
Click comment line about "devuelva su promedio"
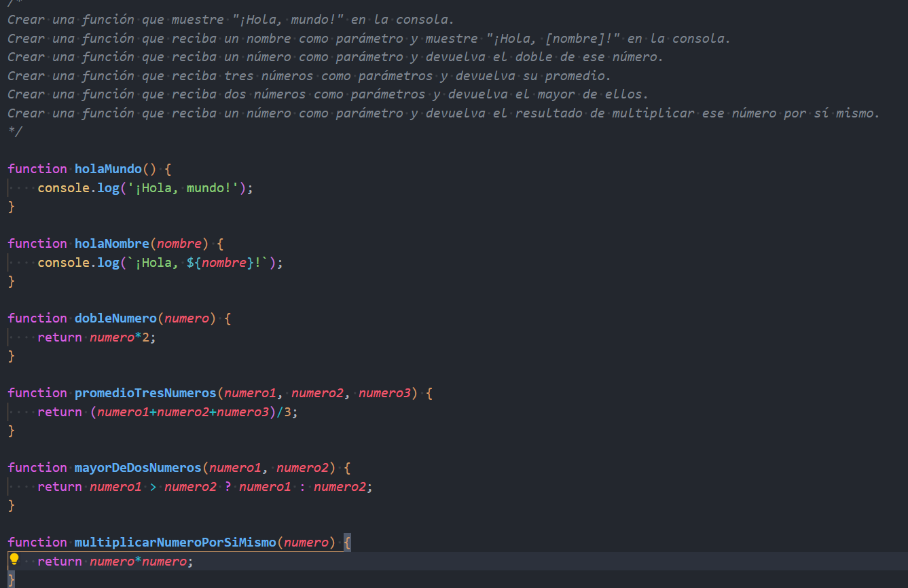309,76
